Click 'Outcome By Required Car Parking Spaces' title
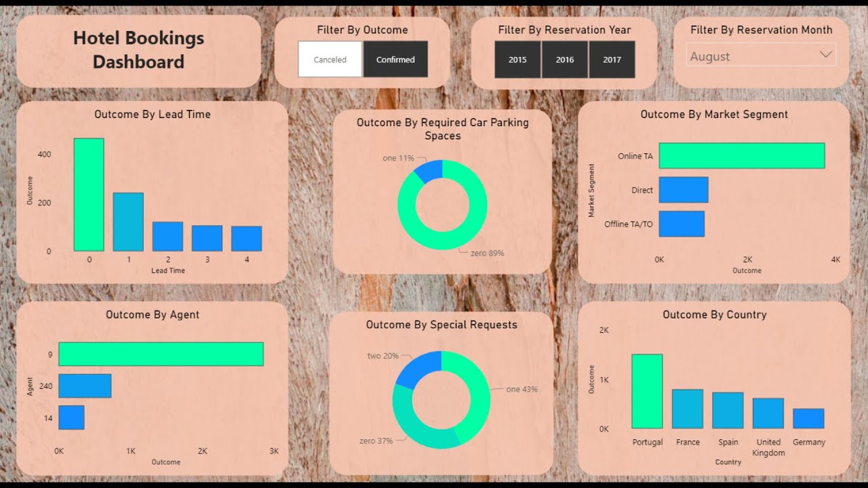This screenshot has width=868, height=488. pos(442,129)
